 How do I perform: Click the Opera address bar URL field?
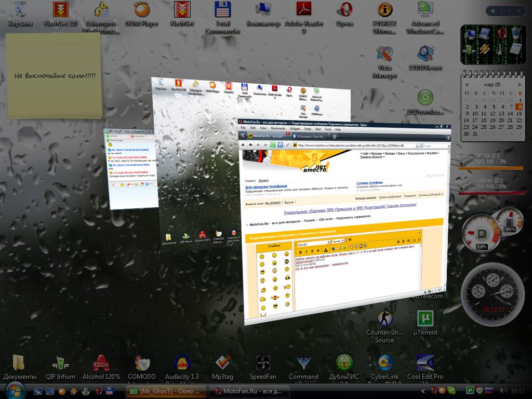click(355, 145)
